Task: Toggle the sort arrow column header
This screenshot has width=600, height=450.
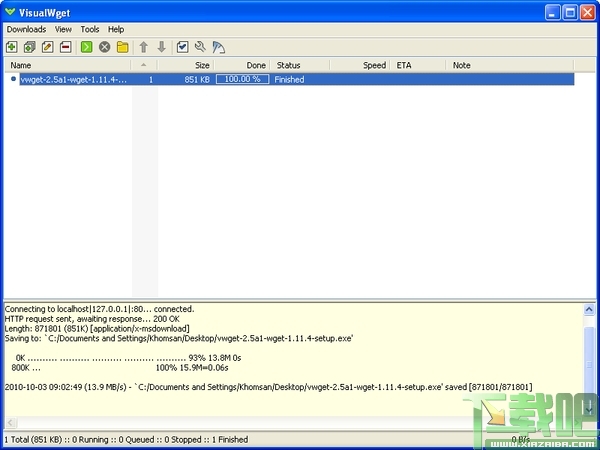Action: [x=144, y=65]
